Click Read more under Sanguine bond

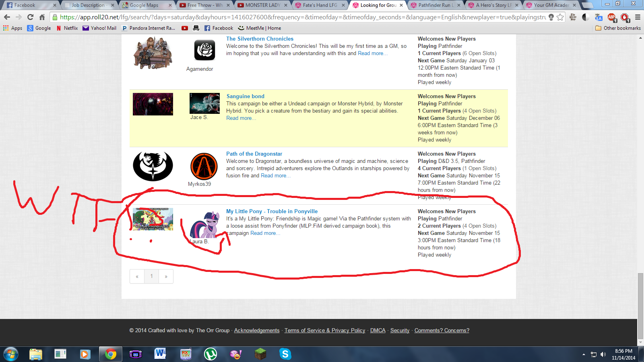pos(241,118)
